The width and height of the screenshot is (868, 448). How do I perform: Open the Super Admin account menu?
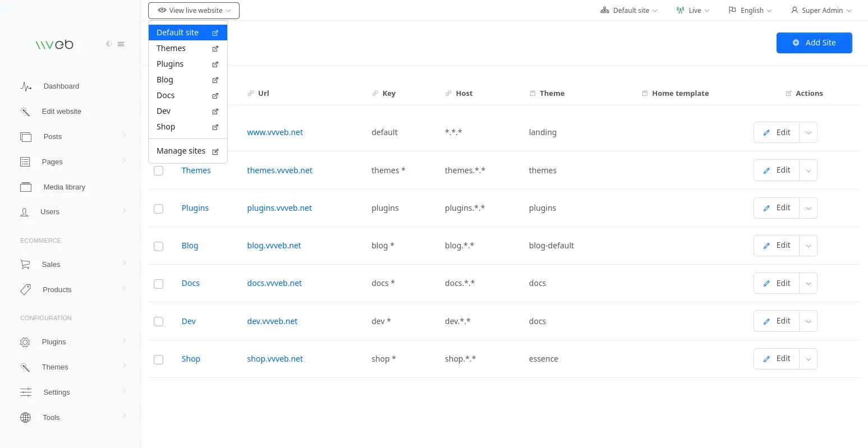(821, 10)
